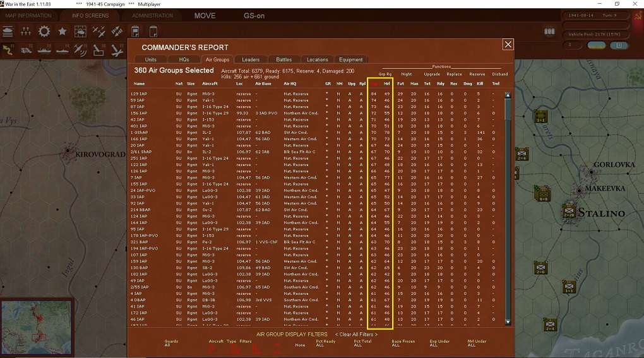Open the INFO SCREENS menu tab

(90, 16)
